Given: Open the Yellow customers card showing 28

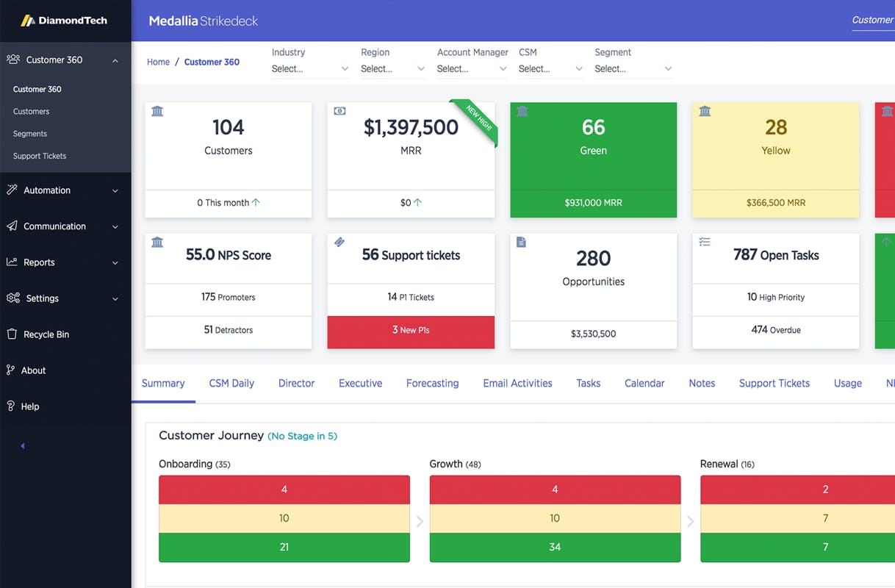Looking at the screenshot, I should [776, 159].
